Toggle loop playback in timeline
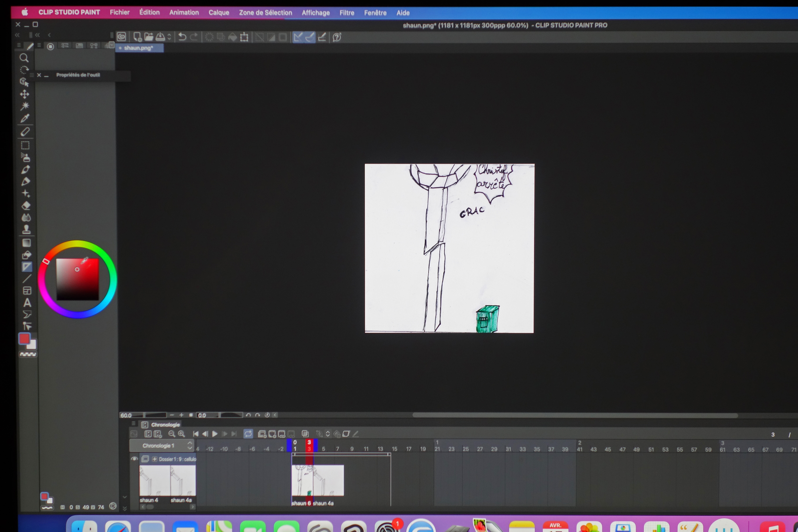The height and width of the screenshot is (532, 798). click(248, 434)
